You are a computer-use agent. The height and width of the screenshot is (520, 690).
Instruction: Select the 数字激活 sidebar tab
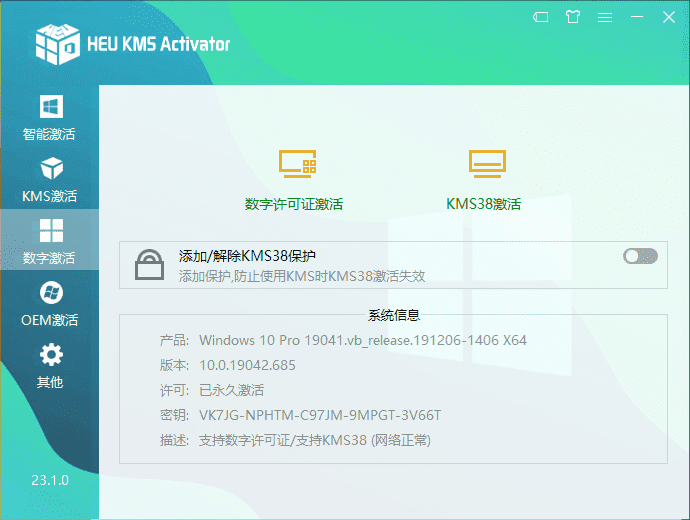(49, 240)
